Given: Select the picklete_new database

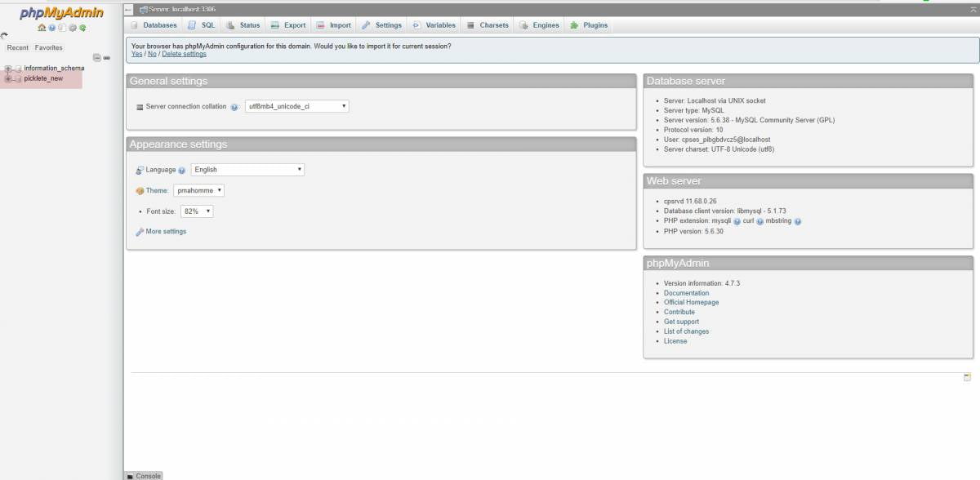Looking at the screenshot, I should click(x=43, y=78).
